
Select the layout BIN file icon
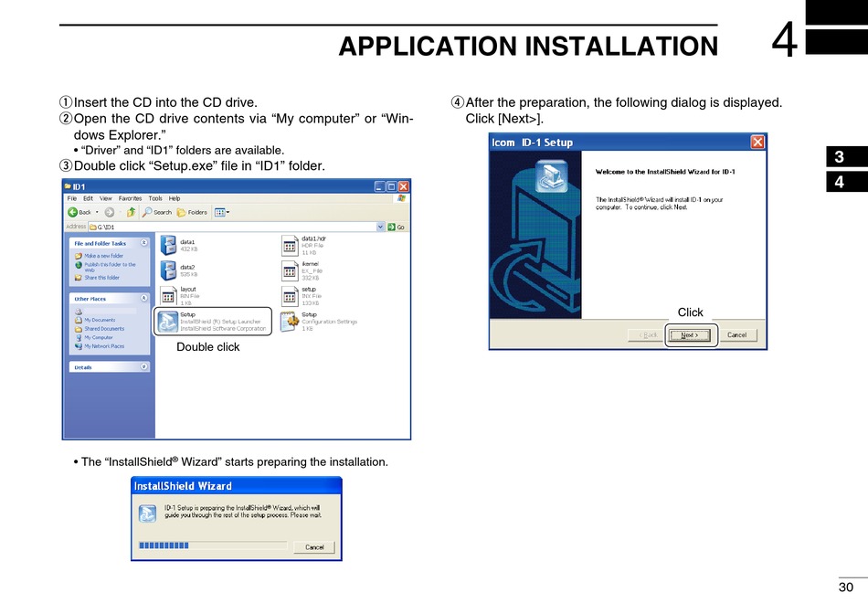[168, 296]
